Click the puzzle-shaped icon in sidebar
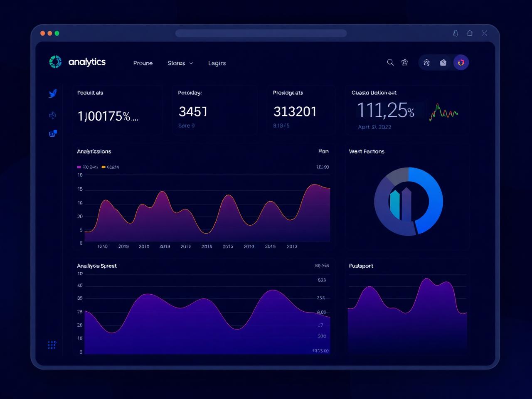The width and height of the screenshot is (532, 399). [x=53, y=115]
